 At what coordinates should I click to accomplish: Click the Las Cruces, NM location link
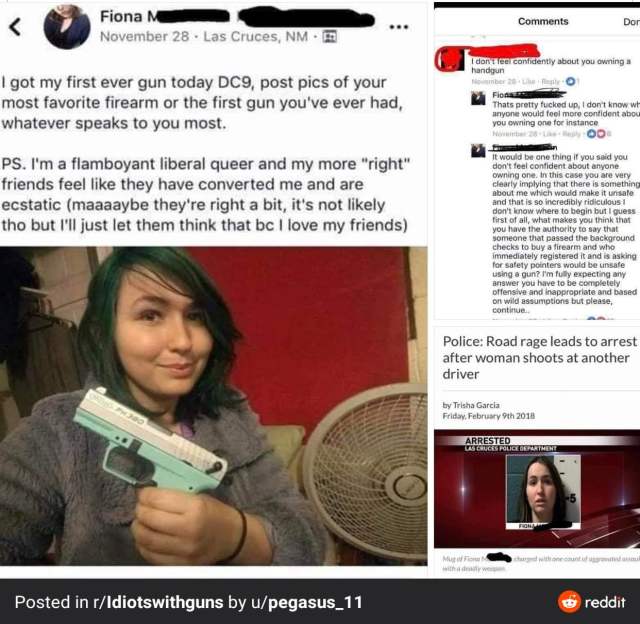click(256, 37)
